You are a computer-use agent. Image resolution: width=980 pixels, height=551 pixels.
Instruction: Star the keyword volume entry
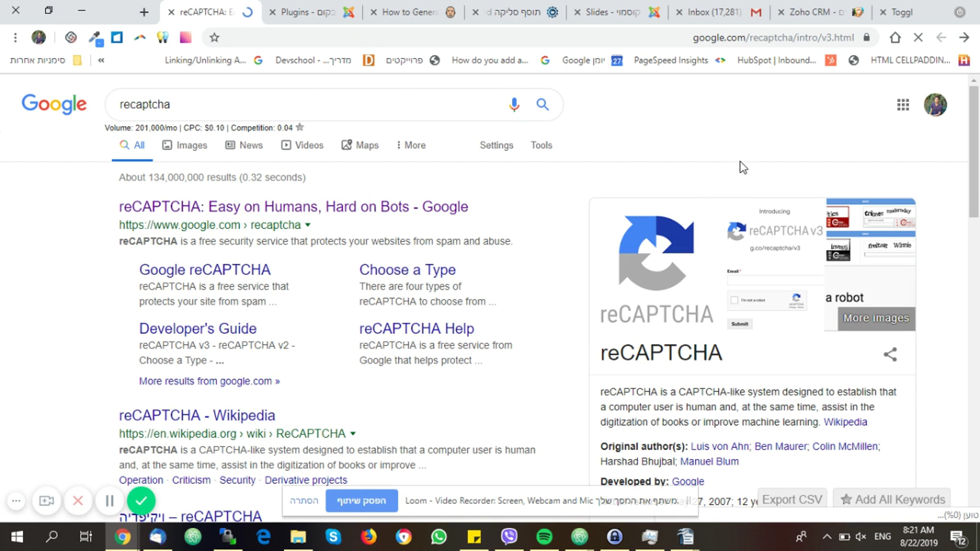(300, 127)
